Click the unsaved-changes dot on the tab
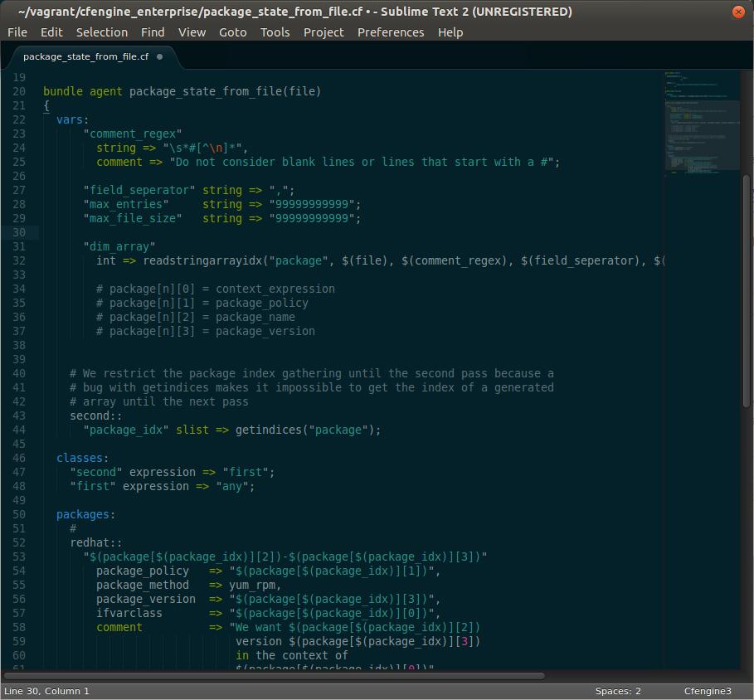This screenshot has width=754, height=700. tap(160, 57)
